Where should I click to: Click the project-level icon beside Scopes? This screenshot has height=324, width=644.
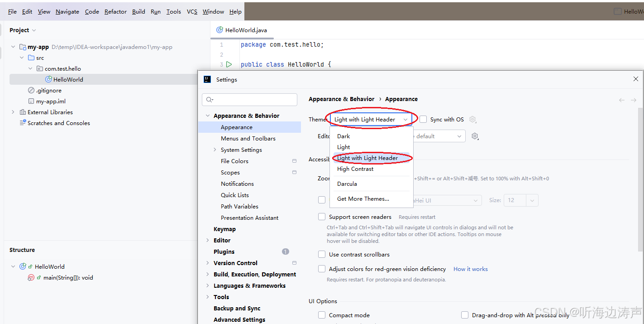[x=294, y=172]
